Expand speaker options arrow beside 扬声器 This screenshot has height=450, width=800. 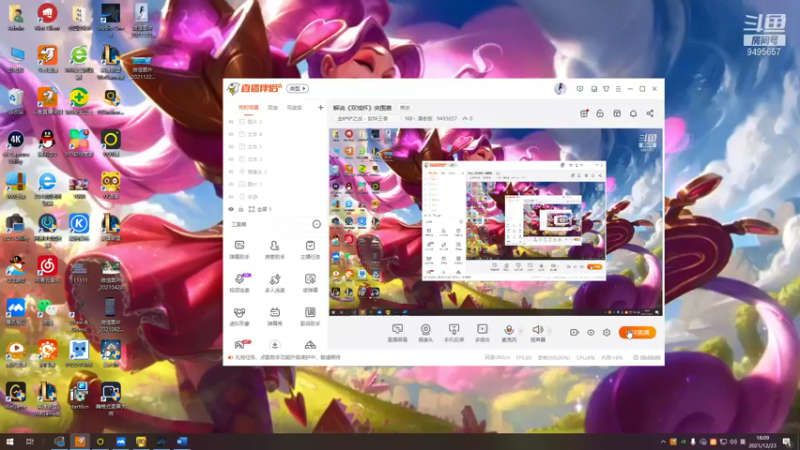(549, 331)
